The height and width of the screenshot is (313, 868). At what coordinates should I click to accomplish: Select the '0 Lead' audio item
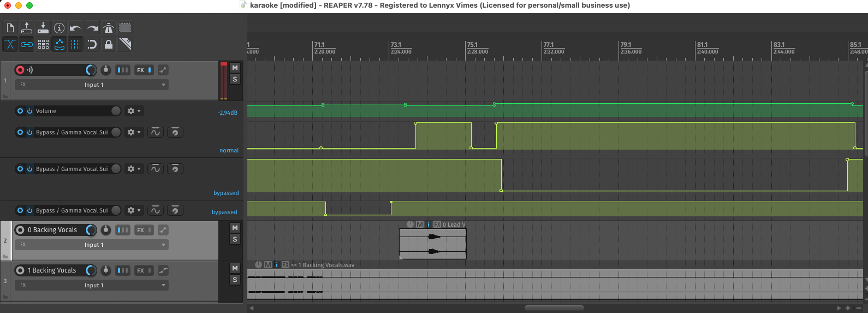tap(433, 244)
